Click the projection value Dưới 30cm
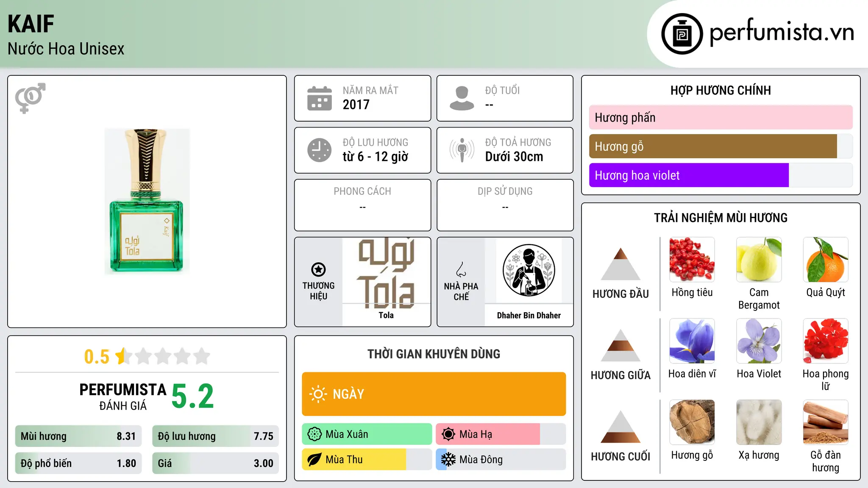Image resolution: width=868 pixels, height=488 pixels. coord(514,157)
